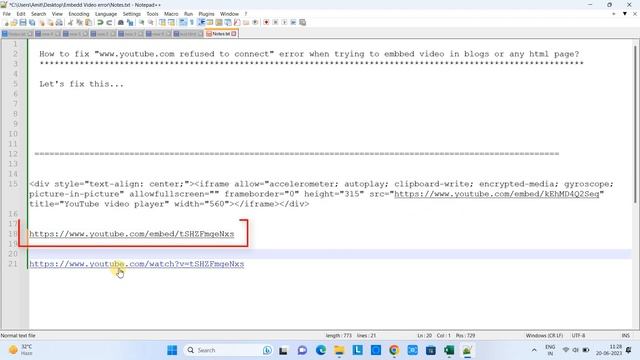Expand the hidden system tray icons chevron
The image size is (640, 360).
coord(534,350)
